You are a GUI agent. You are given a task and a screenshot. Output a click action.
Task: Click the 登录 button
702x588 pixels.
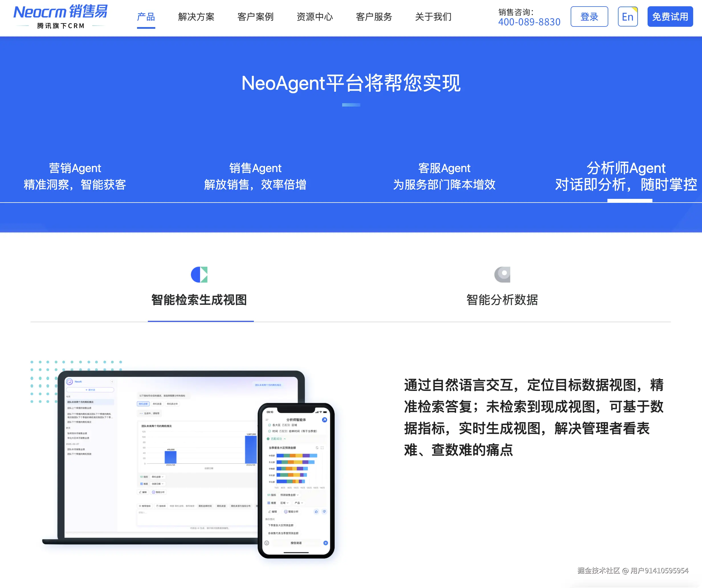coord(589,16)
